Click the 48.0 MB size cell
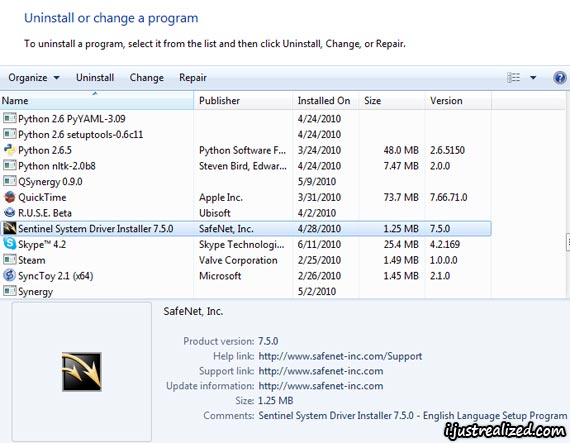 [x=401, y=150]
